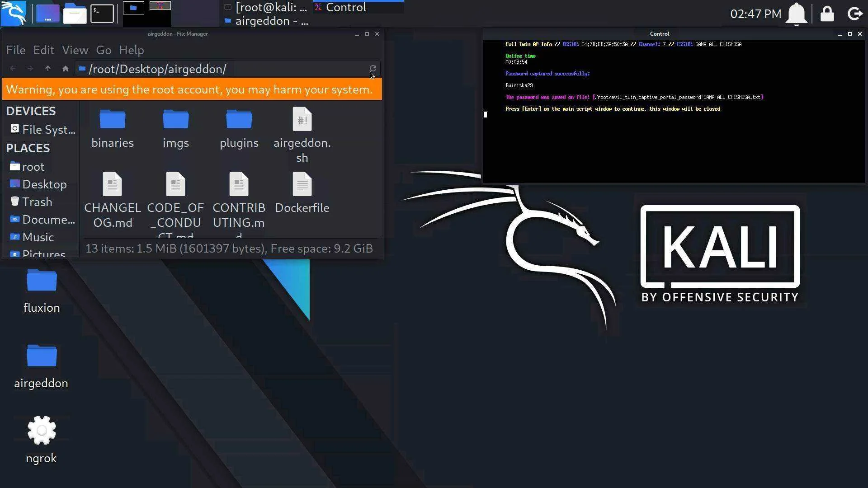868x488 pixels.
Task: Select the root@kali terminal taskbar entry
Action: [x=266, y=7]
